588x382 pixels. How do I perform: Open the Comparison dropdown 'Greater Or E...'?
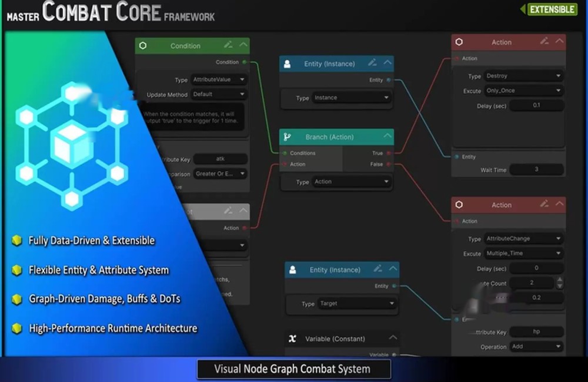click(x=220, y=174)
